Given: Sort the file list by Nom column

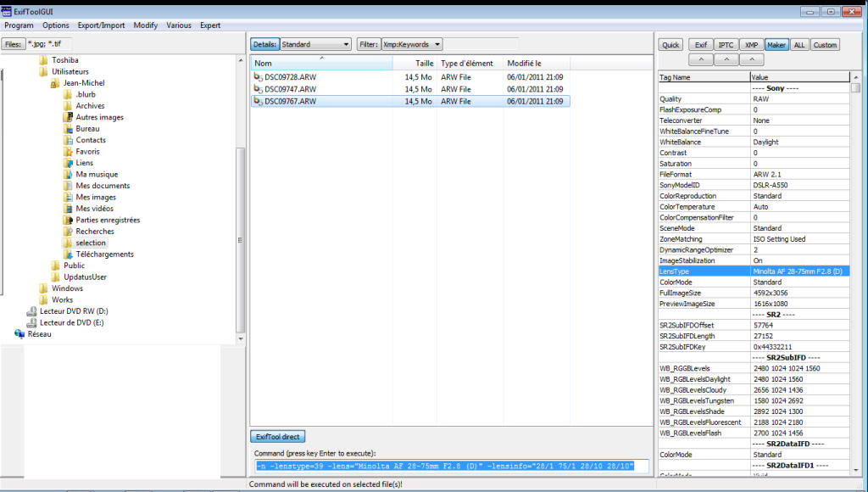Looking at the screenshot, I should (x=321, y=63).
